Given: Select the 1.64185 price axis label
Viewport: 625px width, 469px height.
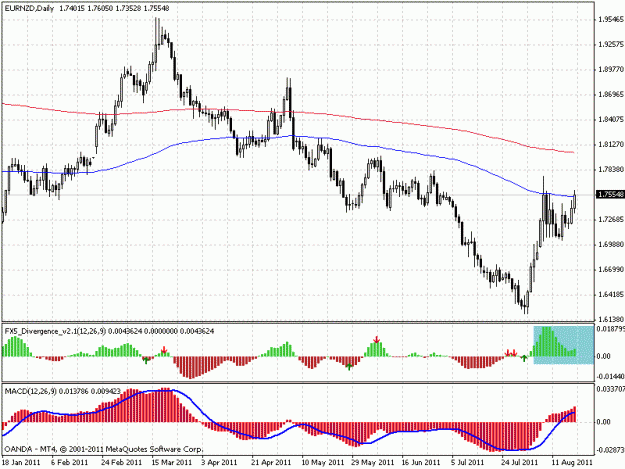Looking at the screenshot, I should (611, 294).
